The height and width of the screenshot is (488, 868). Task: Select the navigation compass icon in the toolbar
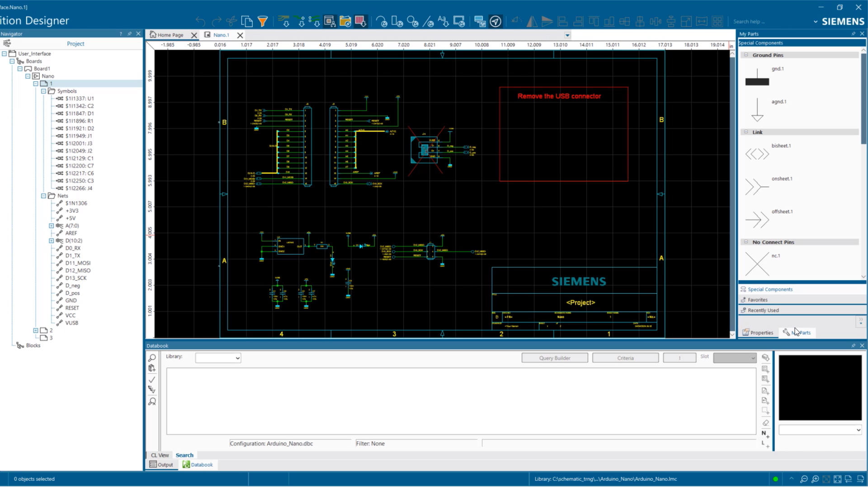click(495, 21)
